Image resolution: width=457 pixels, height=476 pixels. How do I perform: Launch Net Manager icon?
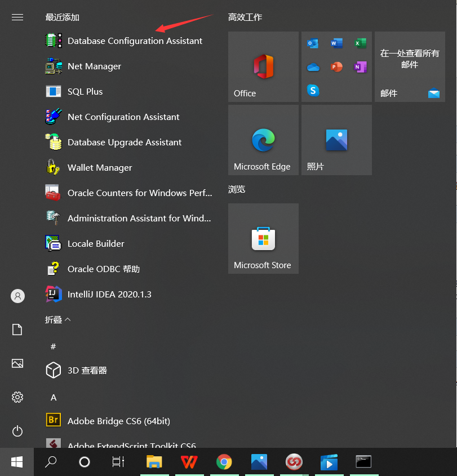click(x=54, y=66)
